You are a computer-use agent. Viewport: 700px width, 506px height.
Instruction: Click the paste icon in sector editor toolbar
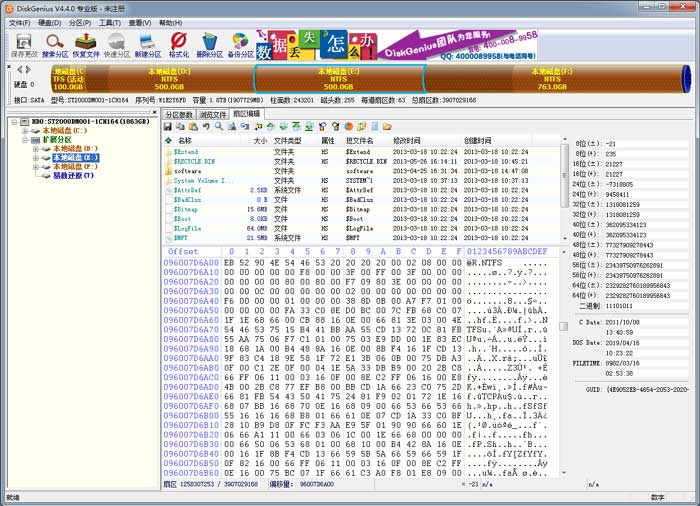point(193,127)
